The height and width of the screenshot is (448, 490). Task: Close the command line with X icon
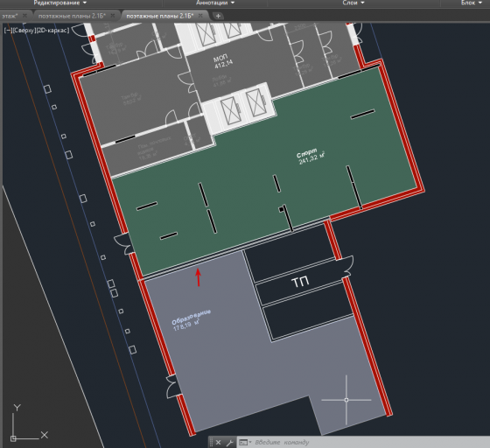(x=218, y=443)
